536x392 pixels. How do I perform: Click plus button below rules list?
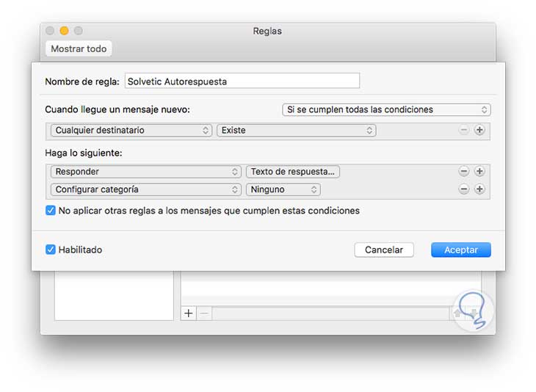point(189,313)
